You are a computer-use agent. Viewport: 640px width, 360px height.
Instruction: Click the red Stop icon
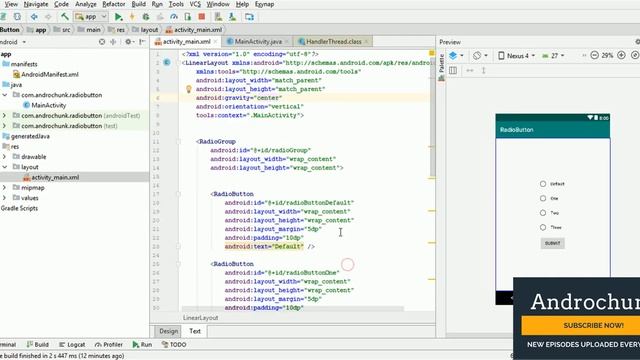point(201,17)
